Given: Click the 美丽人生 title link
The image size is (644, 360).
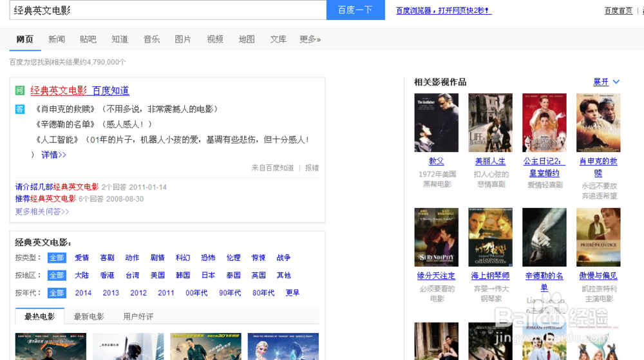Looking at the screenshot, I should [490, 161].
